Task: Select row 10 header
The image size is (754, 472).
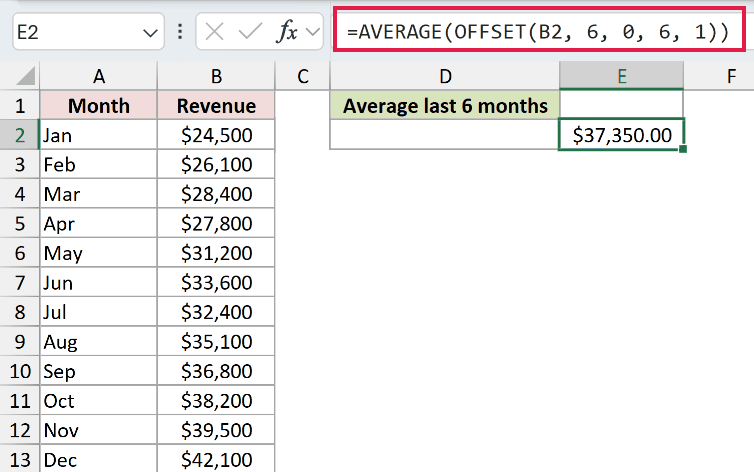Action: 20,371
